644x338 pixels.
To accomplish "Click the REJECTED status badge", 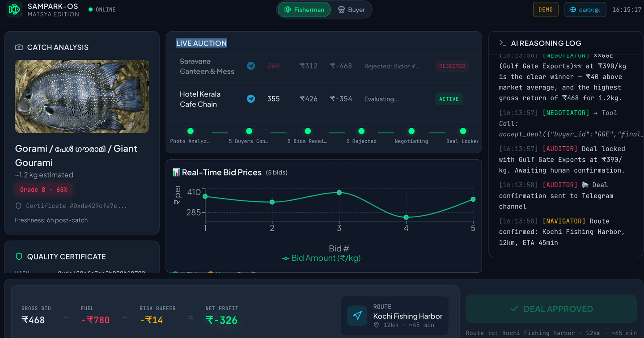I will click(452, 66).
